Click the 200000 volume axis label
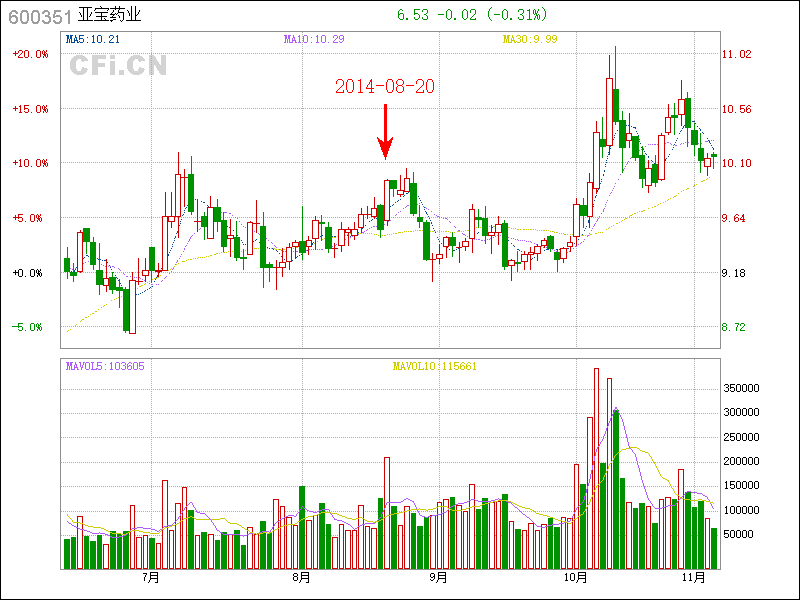Image resolution: width=800 pixels, height=600 pixels. point(741,461)
